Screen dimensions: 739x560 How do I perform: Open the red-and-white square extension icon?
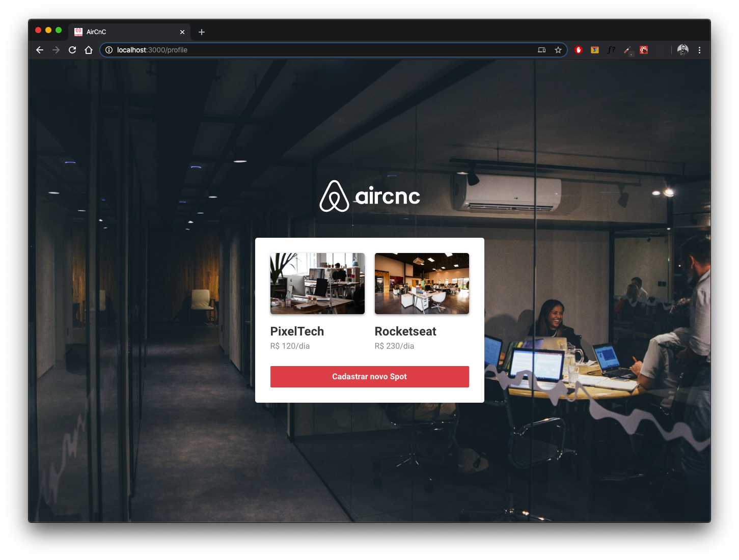[x=644, y=50]
